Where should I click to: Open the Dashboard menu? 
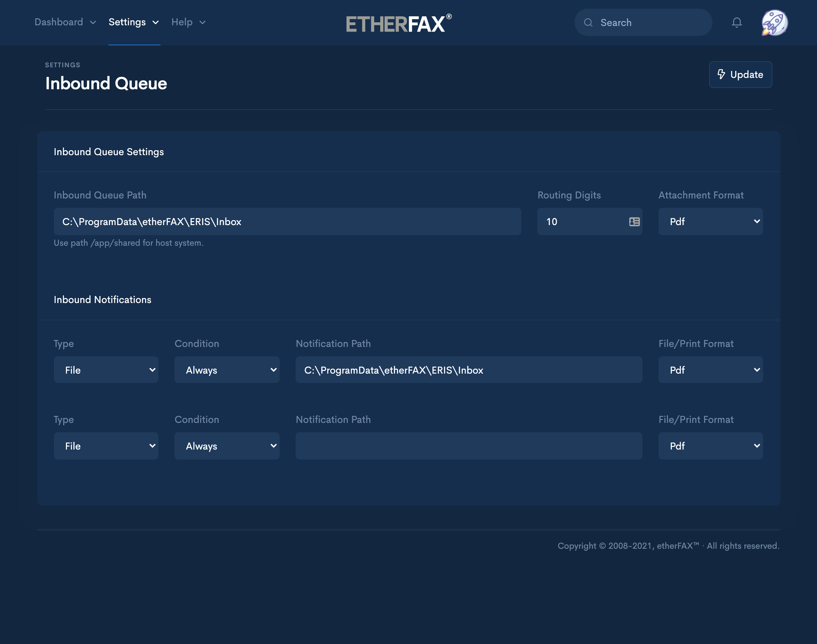click(x=65, y=22)
